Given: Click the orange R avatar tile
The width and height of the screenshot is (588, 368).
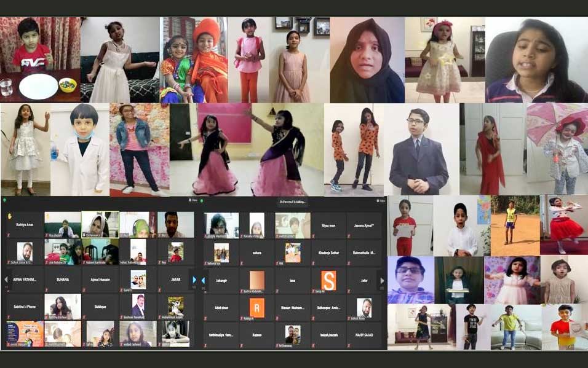Looking at the screenshot, I should point(256,307).
